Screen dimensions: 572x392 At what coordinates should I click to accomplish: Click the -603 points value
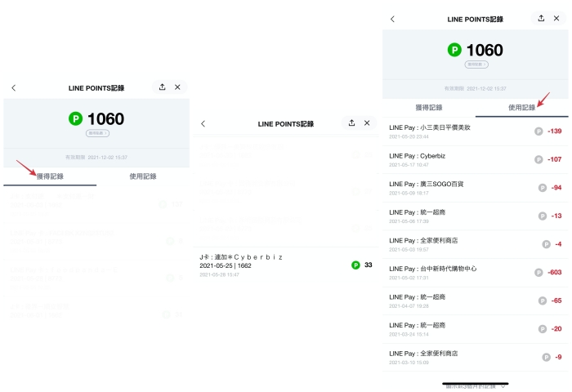coord(555,273)
